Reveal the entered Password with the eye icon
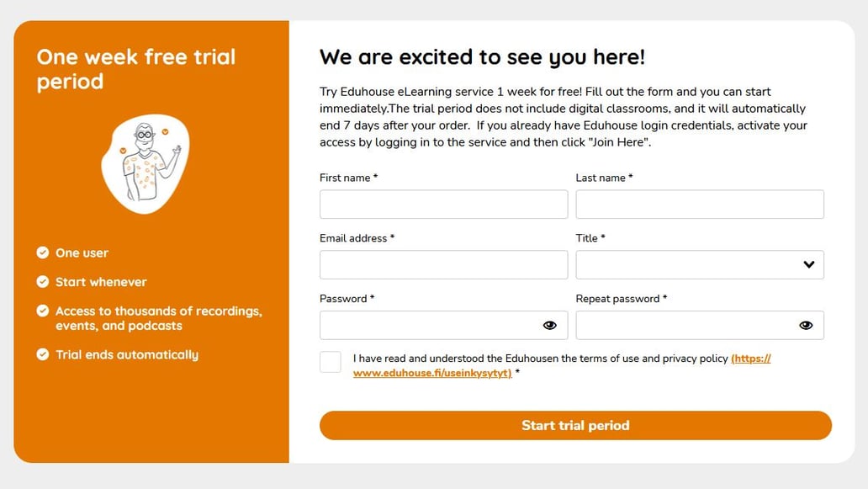Image resolution: width=868 pixels, height=489 pixels. click(550, 325)
